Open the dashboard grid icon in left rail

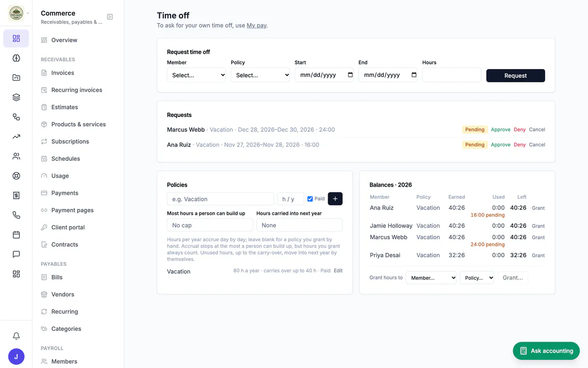click(16, 38)
